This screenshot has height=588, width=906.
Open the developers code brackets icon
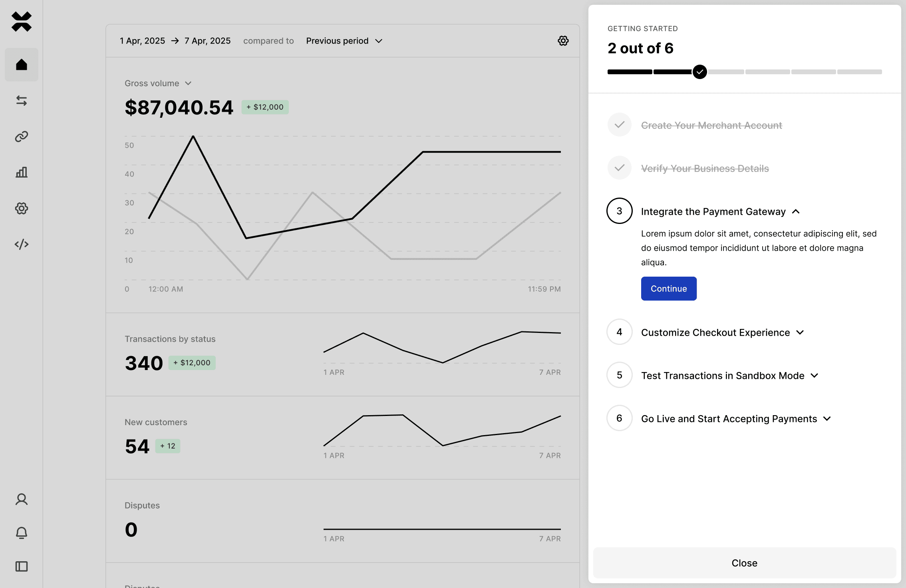coord(22,244)
